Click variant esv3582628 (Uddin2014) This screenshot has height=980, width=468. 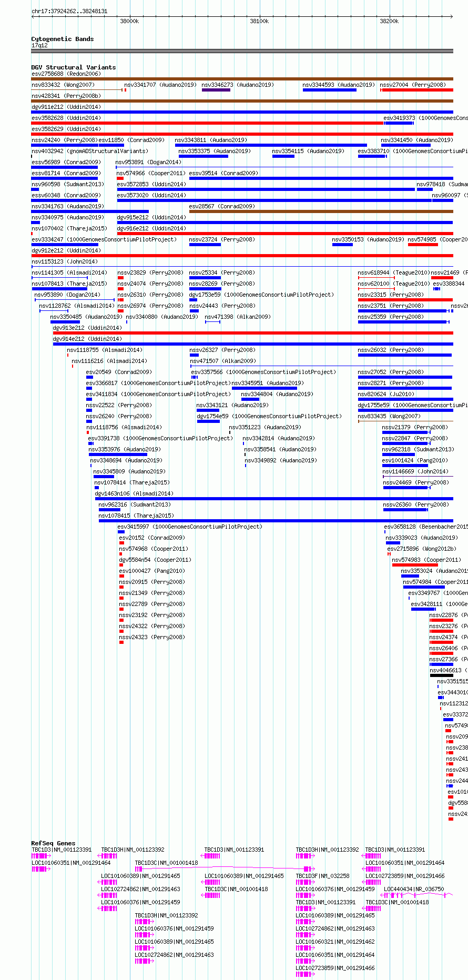[x=66, y=118]
